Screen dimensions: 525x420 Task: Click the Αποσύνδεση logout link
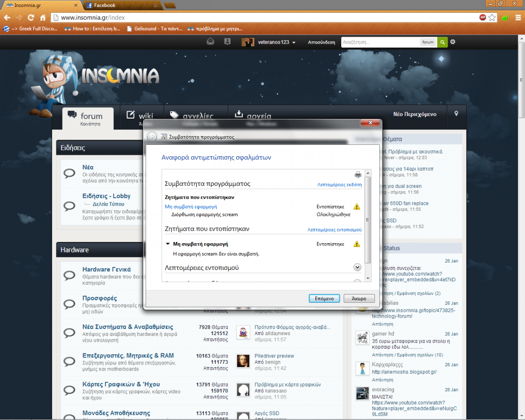(321, 42)
